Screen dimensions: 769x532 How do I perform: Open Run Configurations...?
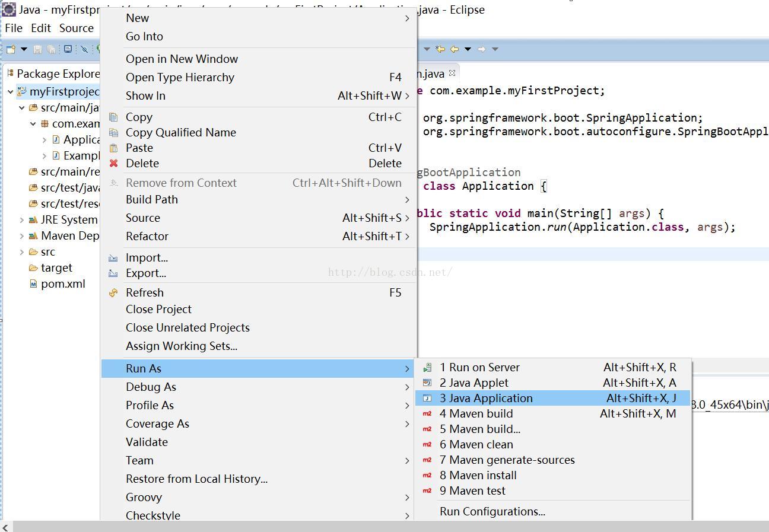pos(553,511)
